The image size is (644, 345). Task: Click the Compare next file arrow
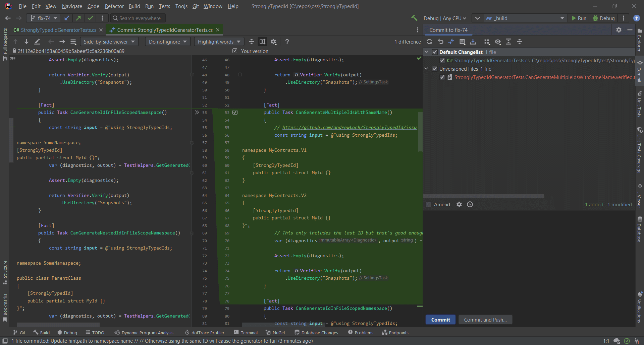[62, 42]
